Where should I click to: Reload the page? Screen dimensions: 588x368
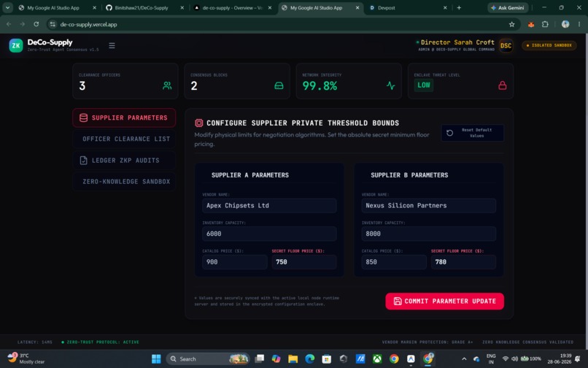pyautogui.click(x=36, y=24)
